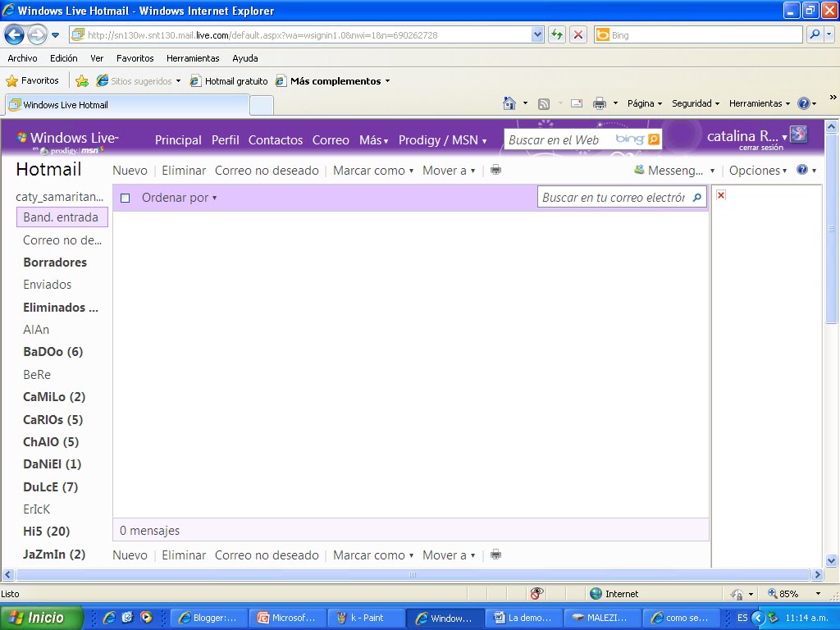Click the Buscar en tu correo field
Viewport: 840px width, 630px height.
614,198
